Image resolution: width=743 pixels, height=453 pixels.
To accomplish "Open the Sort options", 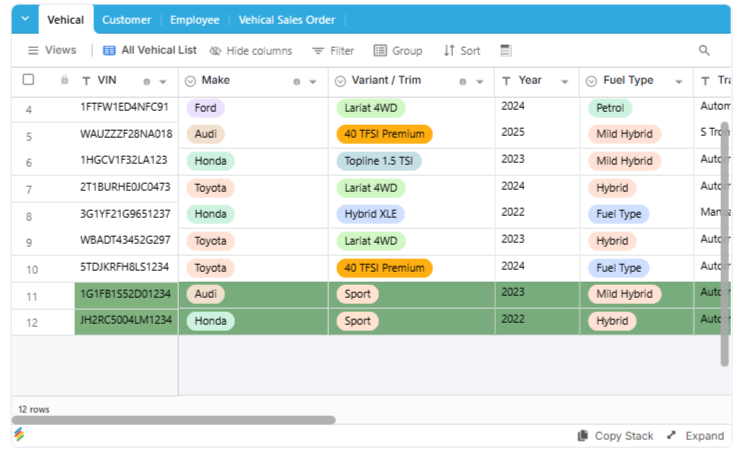I will click(x=462, y=51).
